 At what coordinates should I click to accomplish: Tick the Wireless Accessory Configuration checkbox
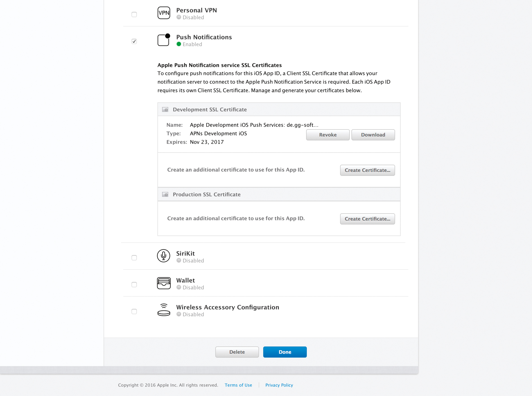[x=134, y=311]
